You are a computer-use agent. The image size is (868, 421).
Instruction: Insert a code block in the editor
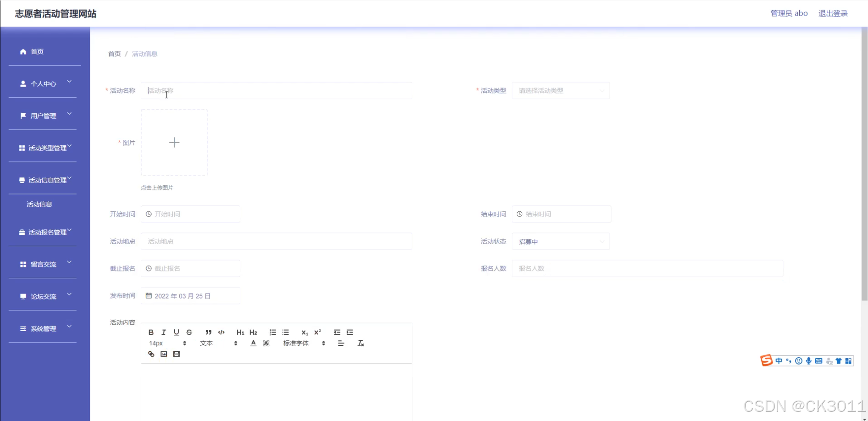click(x=221, y=332)
